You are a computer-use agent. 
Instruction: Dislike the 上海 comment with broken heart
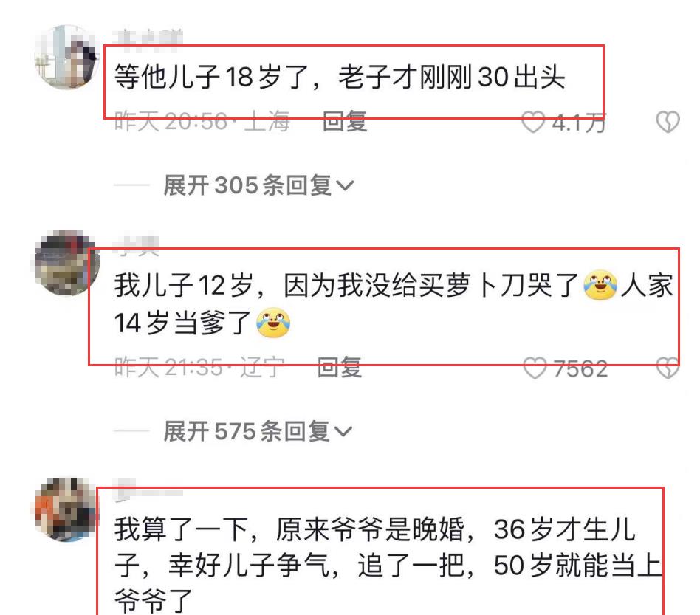click(668, 122)
